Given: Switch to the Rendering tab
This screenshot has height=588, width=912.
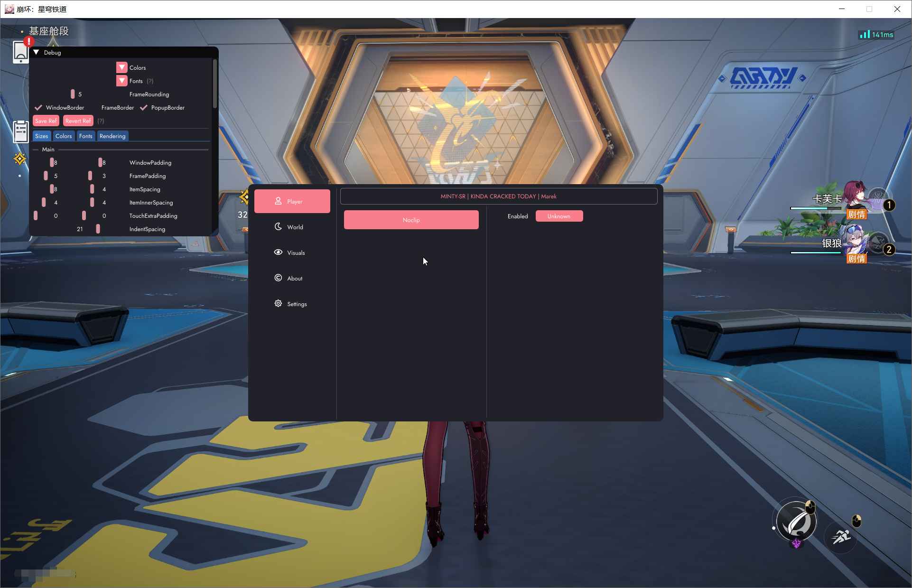Looking at the screenshot, I should coord(112,136).
